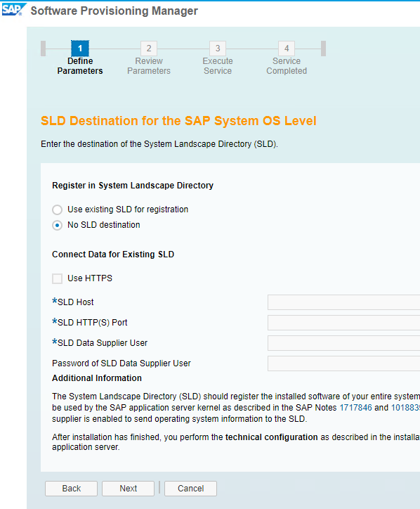Focus the SLD Host input field

[x=343, y=302]
